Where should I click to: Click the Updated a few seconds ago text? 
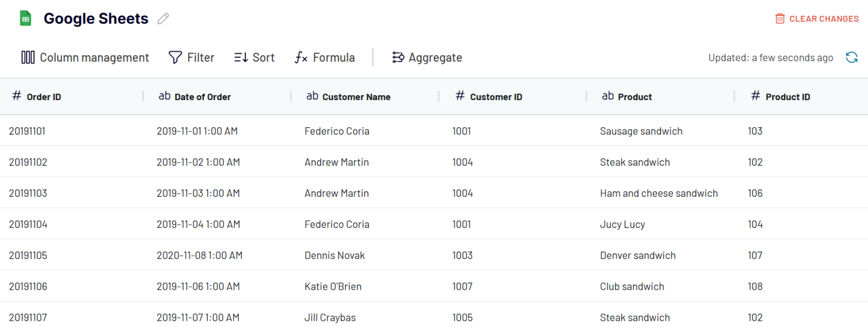pos(770,57)
